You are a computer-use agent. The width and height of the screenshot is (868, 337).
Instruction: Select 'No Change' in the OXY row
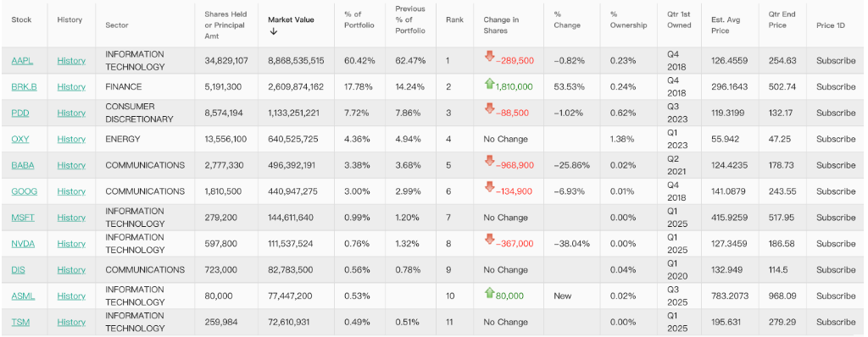click(x=506, y=139)
